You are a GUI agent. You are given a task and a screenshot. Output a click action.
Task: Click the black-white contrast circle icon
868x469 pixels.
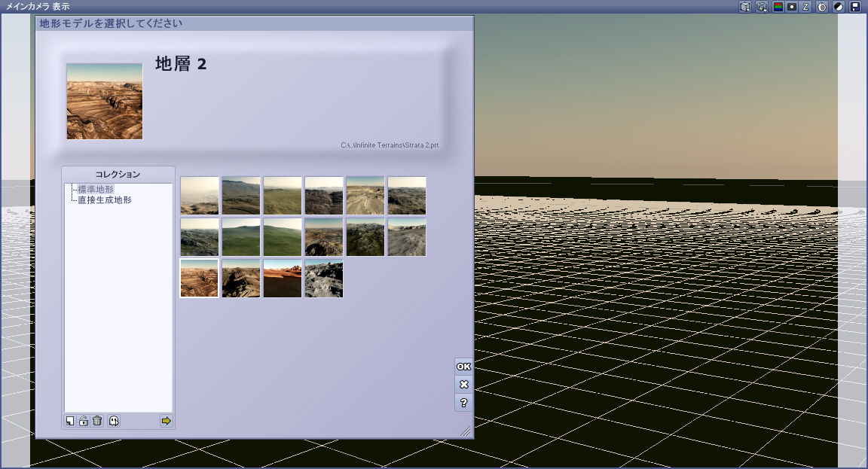[x=839, y=7]
